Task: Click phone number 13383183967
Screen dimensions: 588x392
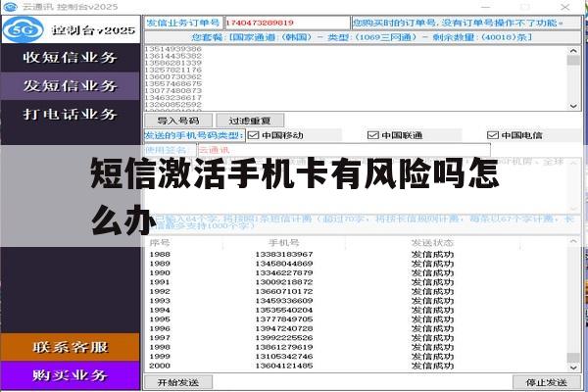Action: [x=284, y=255]
